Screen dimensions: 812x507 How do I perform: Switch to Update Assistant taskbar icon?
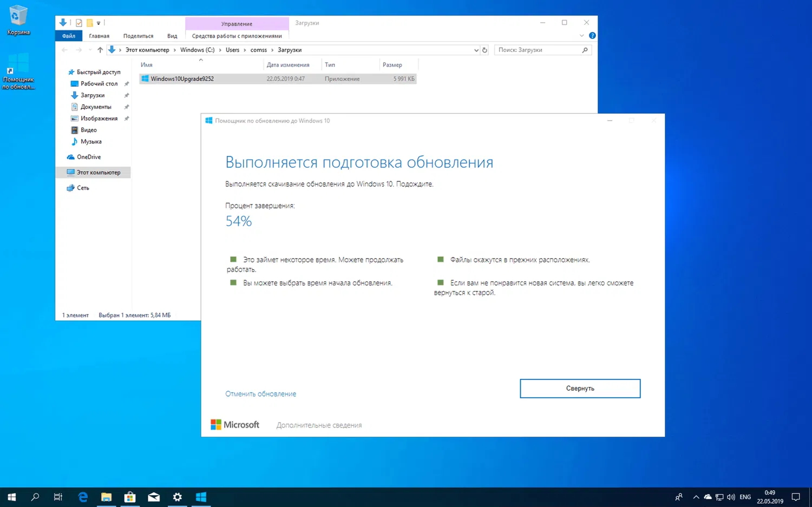tap(201, 497)
